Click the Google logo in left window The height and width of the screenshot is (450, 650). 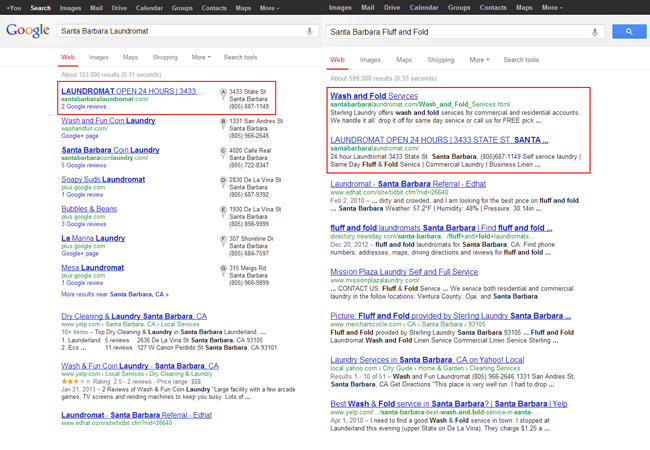(x=28, y=30)
